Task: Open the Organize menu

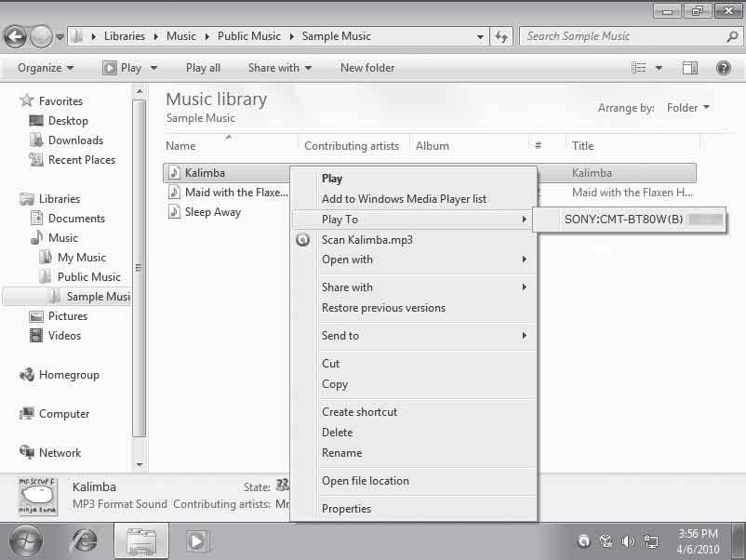Action: (x=46, y=68)
